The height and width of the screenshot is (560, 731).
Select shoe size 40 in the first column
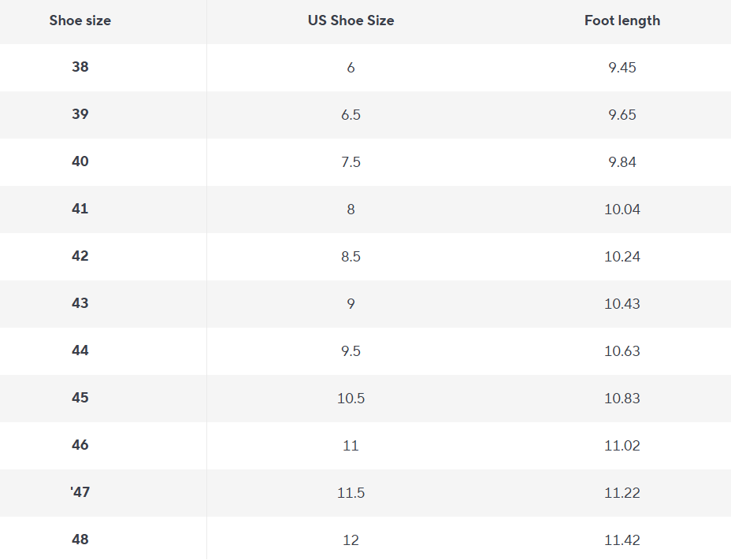tap(80, 161)
